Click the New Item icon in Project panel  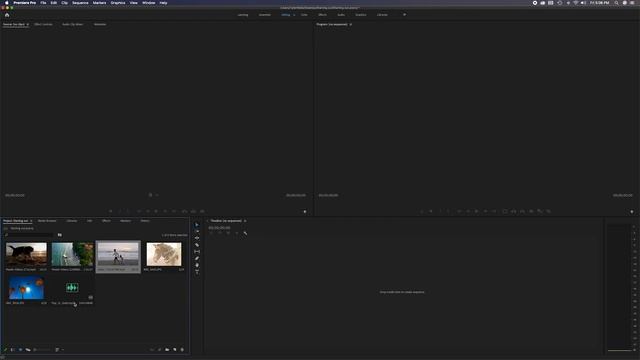(175, 349)
